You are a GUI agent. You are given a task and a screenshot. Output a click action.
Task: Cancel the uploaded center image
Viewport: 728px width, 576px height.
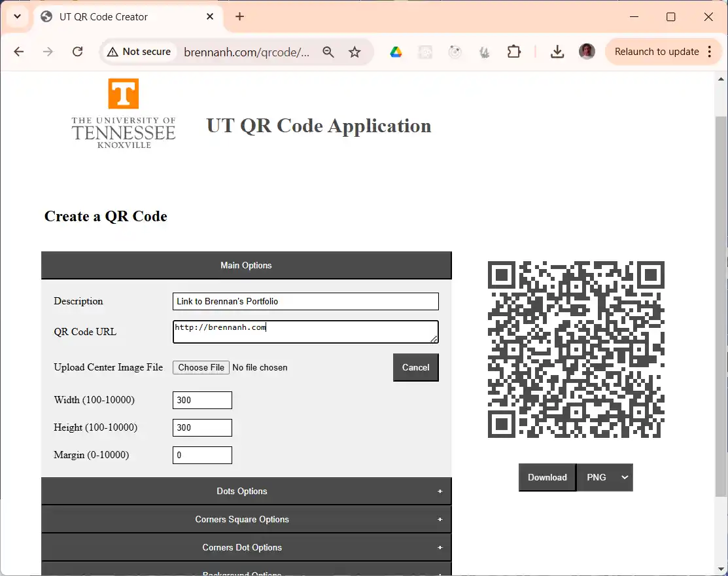coord(415,367)
